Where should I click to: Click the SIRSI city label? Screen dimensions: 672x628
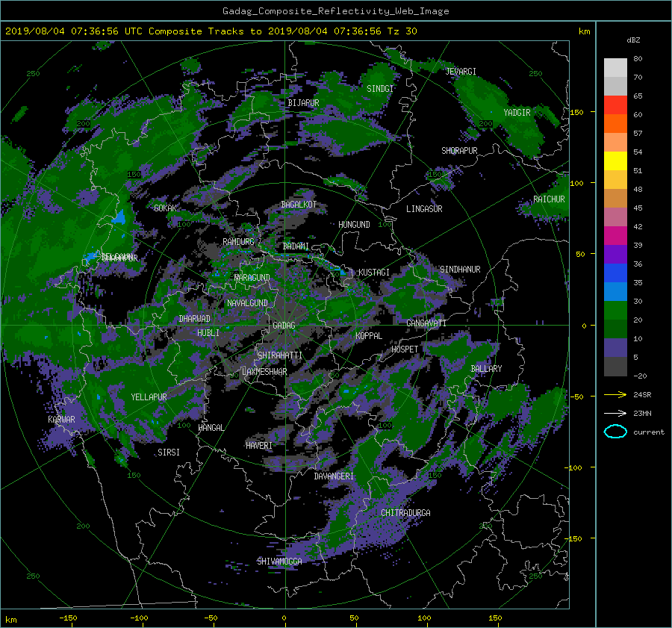[169, 453]
